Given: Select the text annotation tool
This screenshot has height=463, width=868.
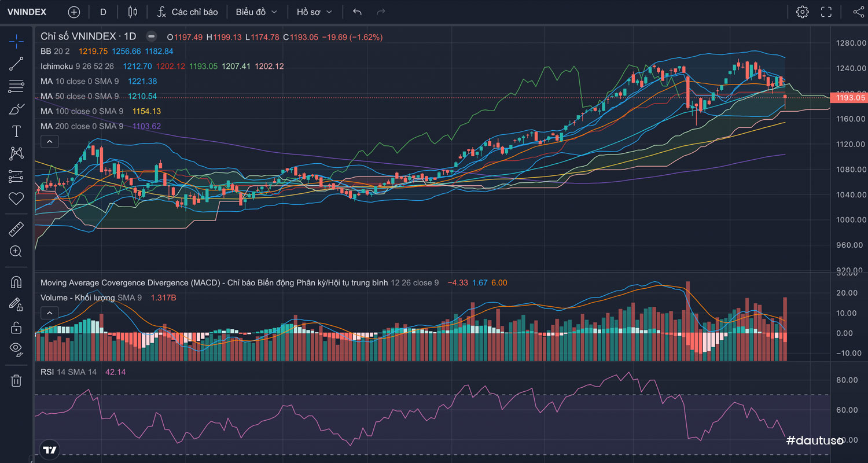Looking at the screenshot, I should [16, 131].
